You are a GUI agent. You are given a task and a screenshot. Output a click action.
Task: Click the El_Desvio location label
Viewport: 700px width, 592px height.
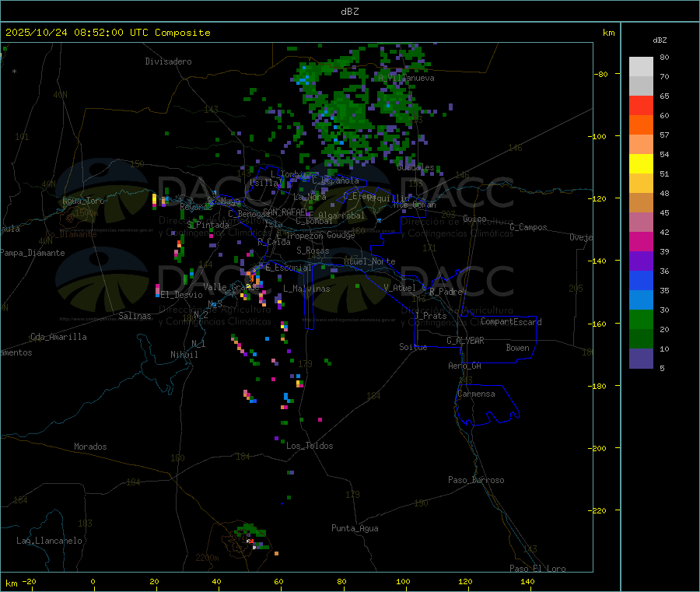pos(182,295)
